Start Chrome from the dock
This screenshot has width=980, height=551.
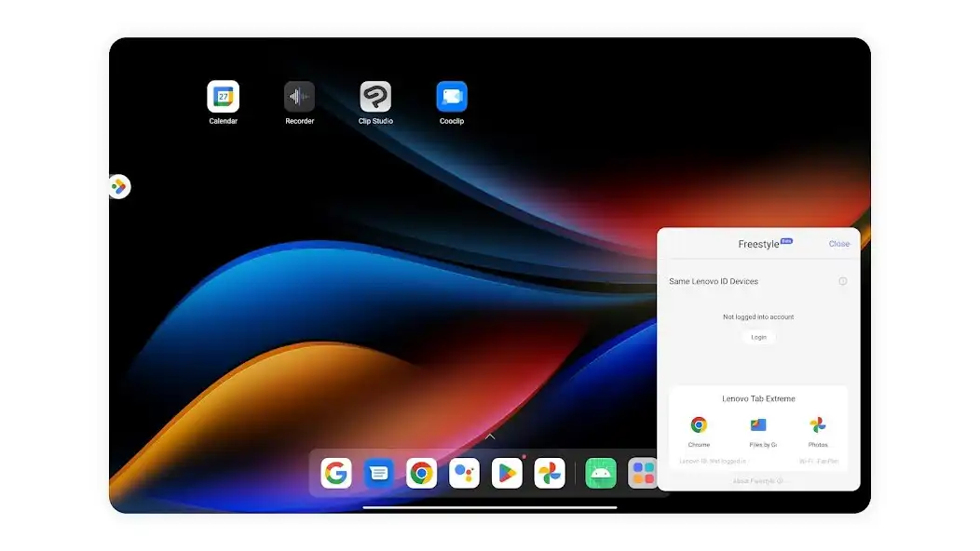pos(421,473)
